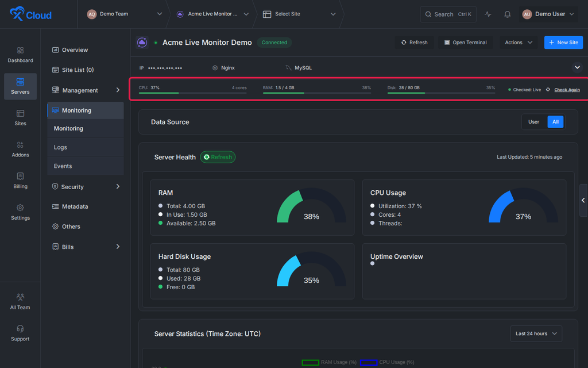Click the Open Terminal button
Image resolution: width=588 pixels, height=368 pixels.
(x=465, y=43)
